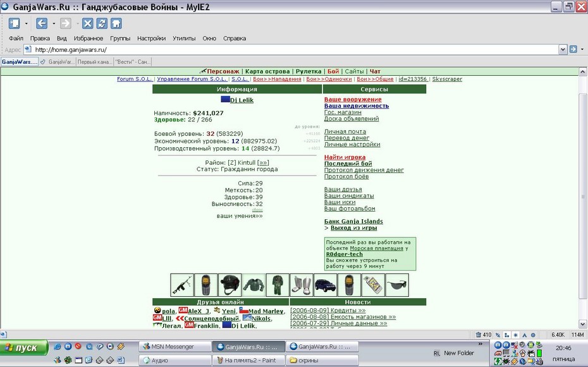Switch to the Первый кана... tab
The image size is (588, 367).
[x=94, y=62]
